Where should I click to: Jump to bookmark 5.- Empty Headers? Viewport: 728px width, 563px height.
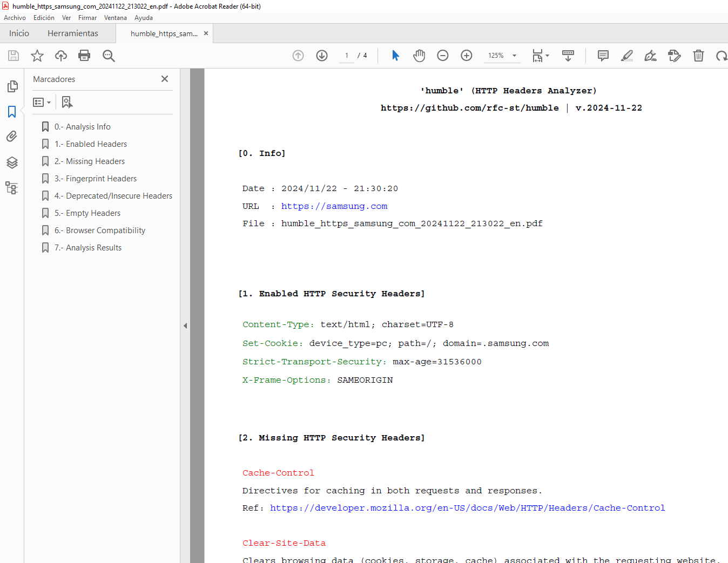[x=87, y=213]
